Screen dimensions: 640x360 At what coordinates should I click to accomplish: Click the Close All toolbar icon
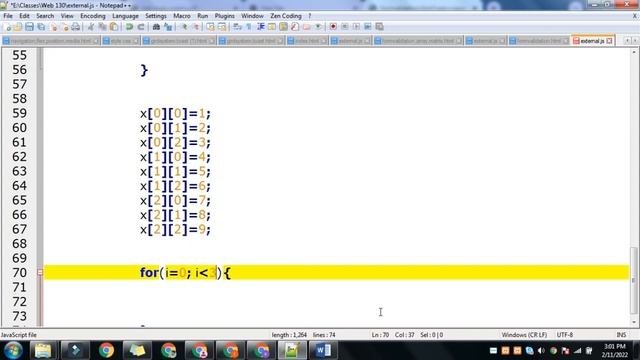[65, 27]
